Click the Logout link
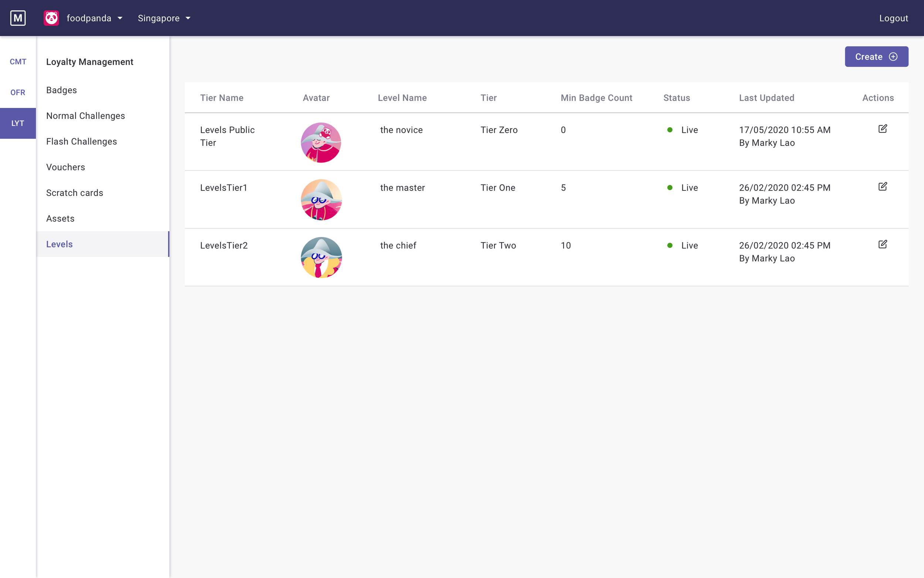 (x=893, y=18)
